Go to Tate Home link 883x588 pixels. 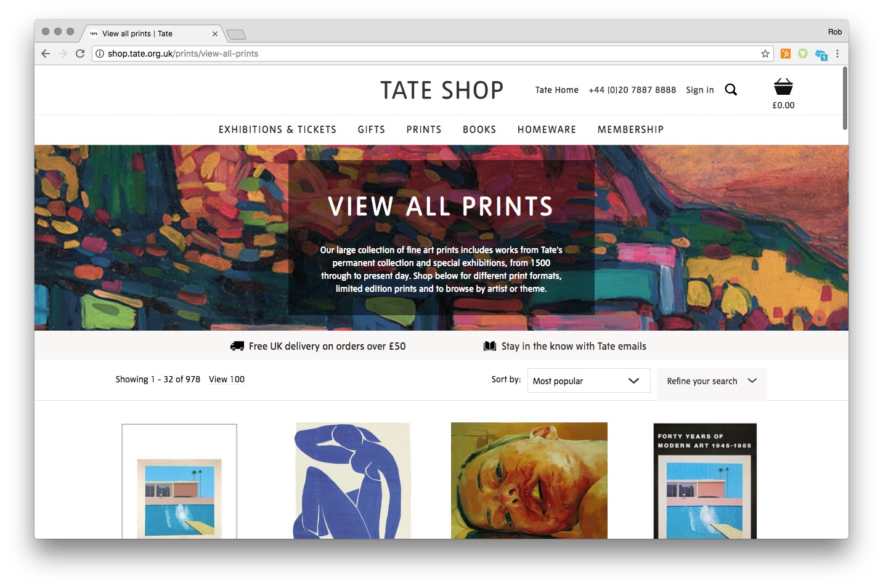[557, 90]
